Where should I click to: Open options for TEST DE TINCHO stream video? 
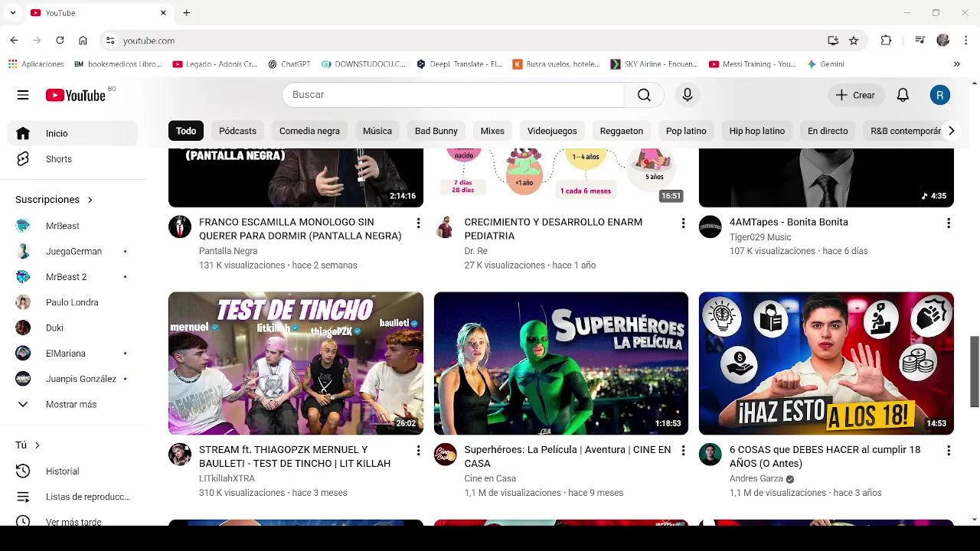(418, 451)
